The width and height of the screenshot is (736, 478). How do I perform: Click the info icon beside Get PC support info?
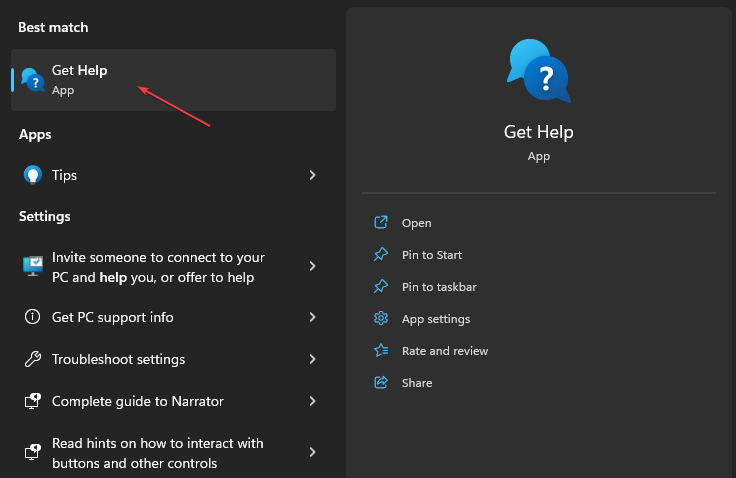tap(32, 317)
